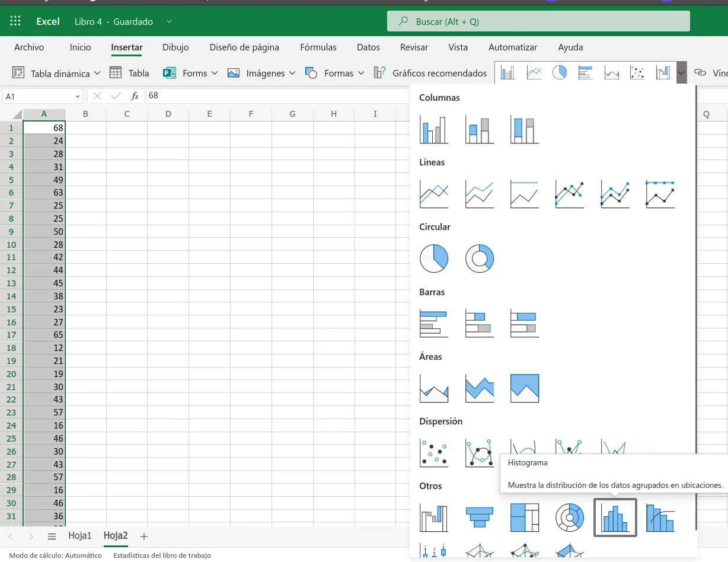Choose the sunburst chart under Otros
Viewport: 728px width, 562px height.
click(x=570, y=518)
